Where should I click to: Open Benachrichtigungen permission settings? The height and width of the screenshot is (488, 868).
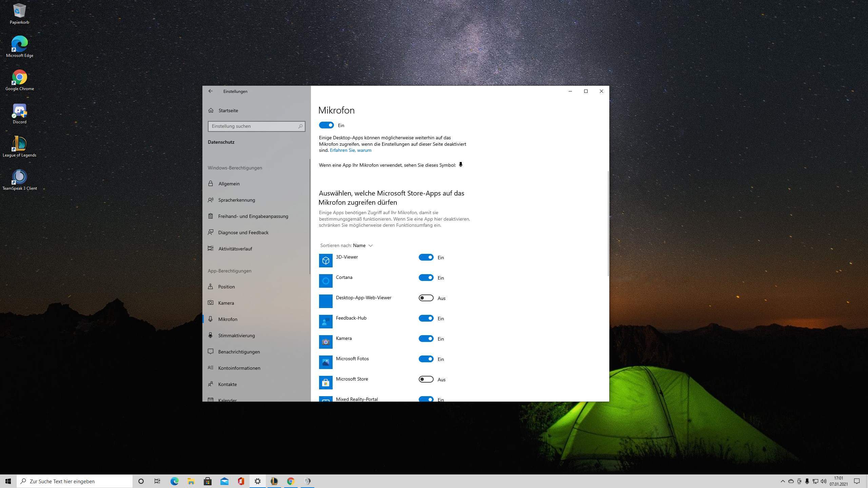click(239, 351)
